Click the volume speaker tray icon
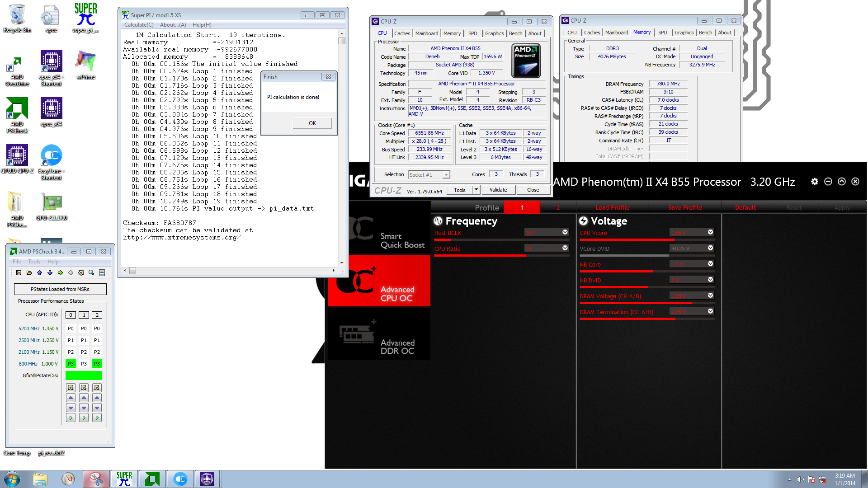This screenshot has width=868, height=488. coord(800,479)
